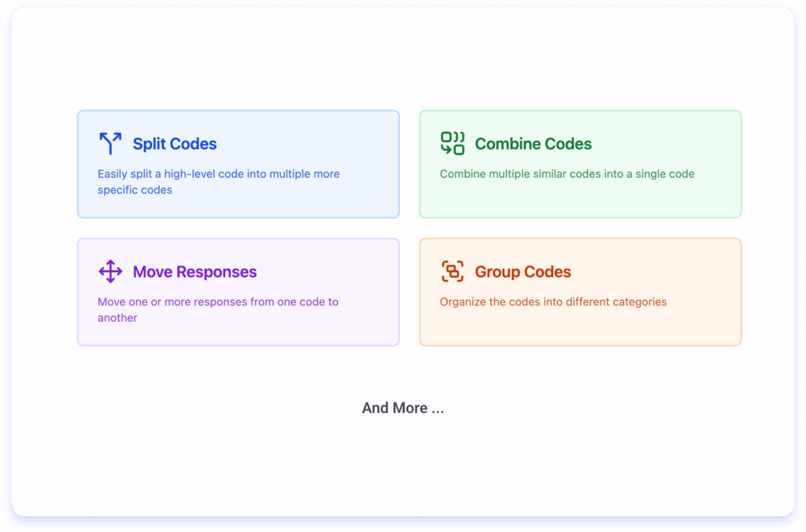Select the "Combine Codes" heading
The image size is (806, 532).
[x=533, y=144]
